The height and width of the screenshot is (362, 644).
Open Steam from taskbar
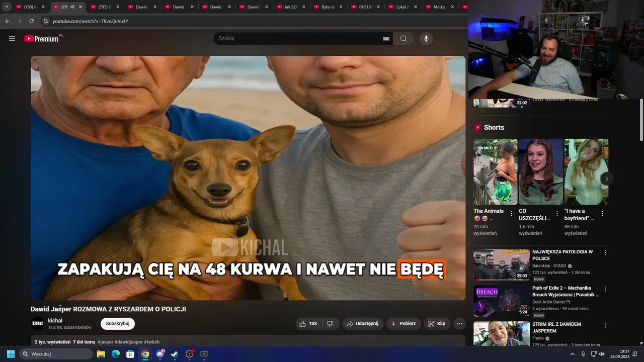pyautogui.click(x=175, y=354)
